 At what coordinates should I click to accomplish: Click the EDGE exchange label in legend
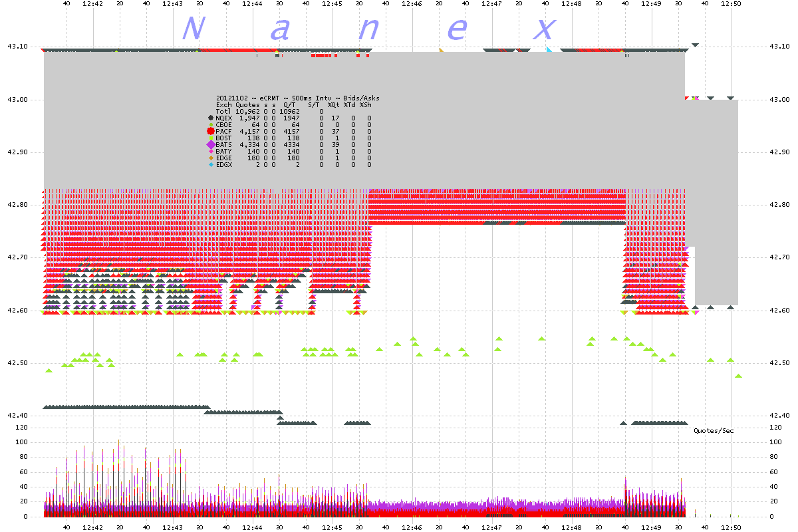(223, 158)
